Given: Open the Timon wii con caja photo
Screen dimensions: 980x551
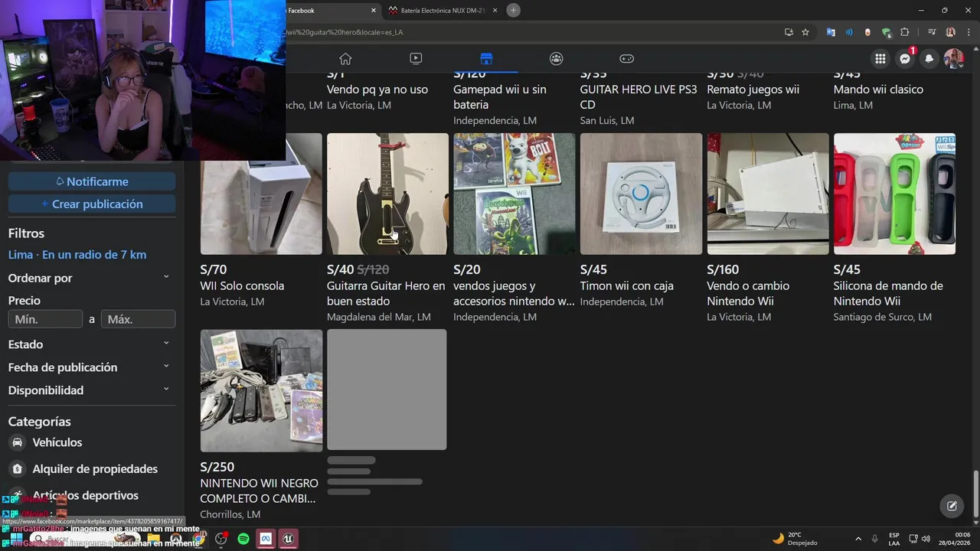Looking at the screenshot, I should tap(641, 194).
